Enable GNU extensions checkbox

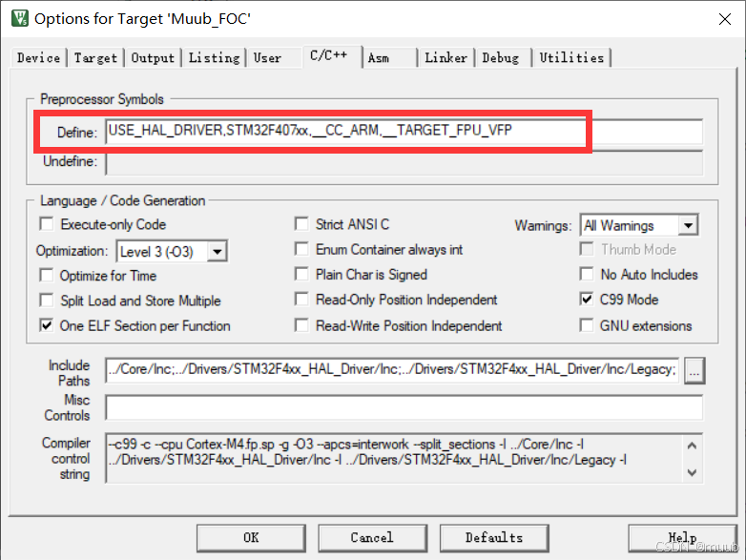click(587, 326)
